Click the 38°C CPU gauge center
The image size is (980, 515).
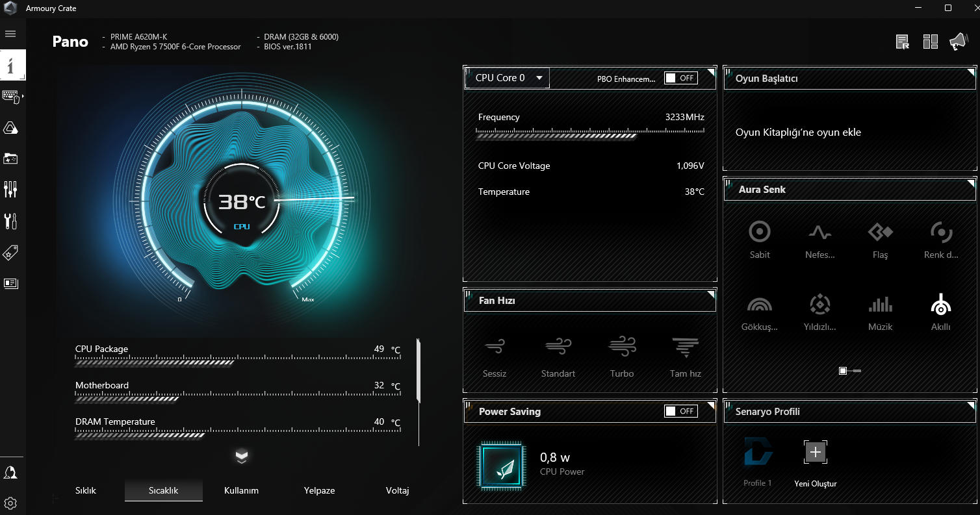pyautogui.click(x=242, y=202)
